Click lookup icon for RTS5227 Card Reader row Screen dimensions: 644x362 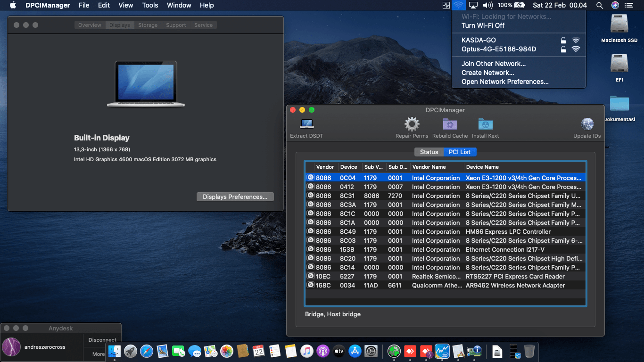(310, 276)
